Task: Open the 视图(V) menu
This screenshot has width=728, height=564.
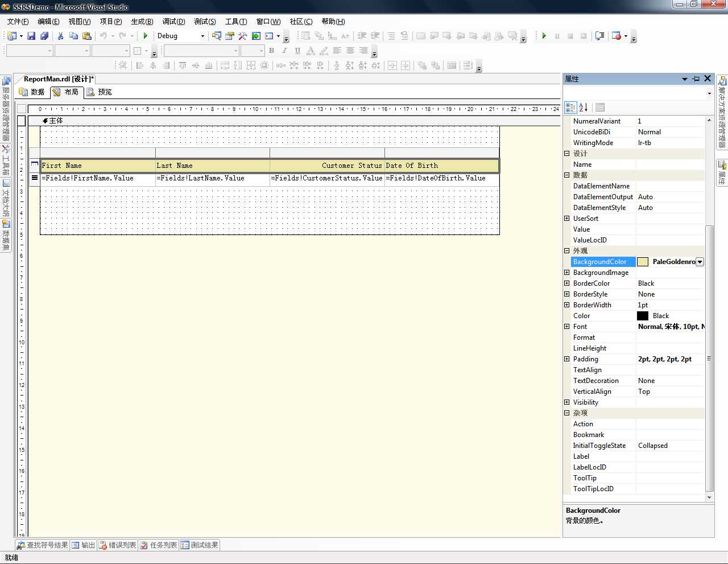Action: pos(80,22)
